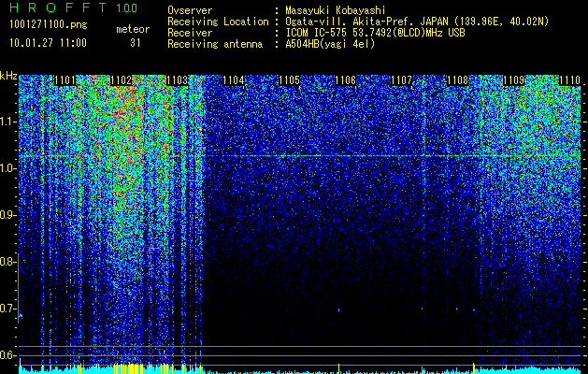Click the observer name Masayuki Kobayashi
Viewport: 588px width, 374px height.
(336, 10)
